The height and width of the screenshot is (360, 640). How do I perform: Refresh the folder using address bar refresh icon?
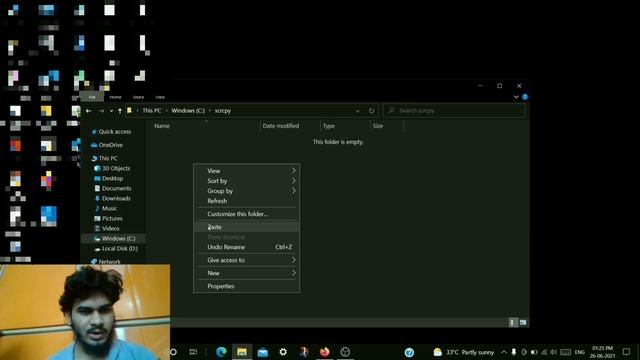[371, 111]
